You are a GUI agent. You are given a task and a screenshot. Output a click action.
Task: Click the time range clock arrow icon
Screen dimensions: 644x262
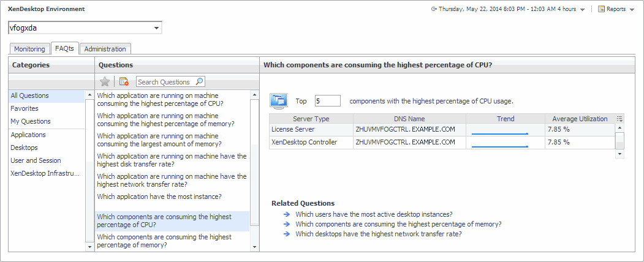434,9
